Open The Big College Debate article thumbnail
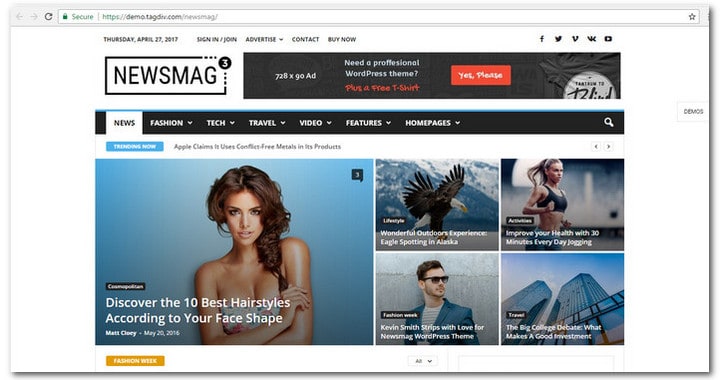This screenshot has width=720, height=380. coord(562,299)
